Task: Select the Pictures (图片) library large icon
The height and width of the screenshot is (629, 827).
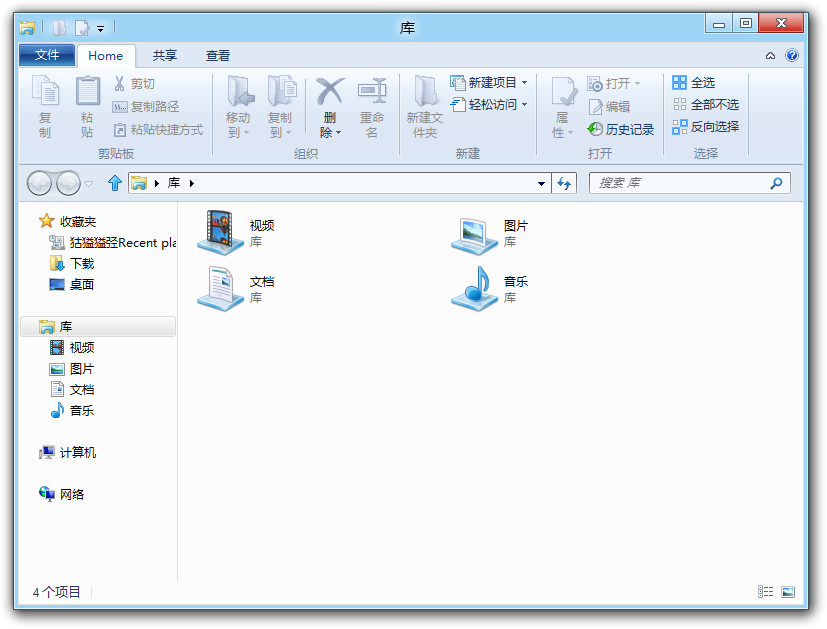Action: (x=475, y=235)
